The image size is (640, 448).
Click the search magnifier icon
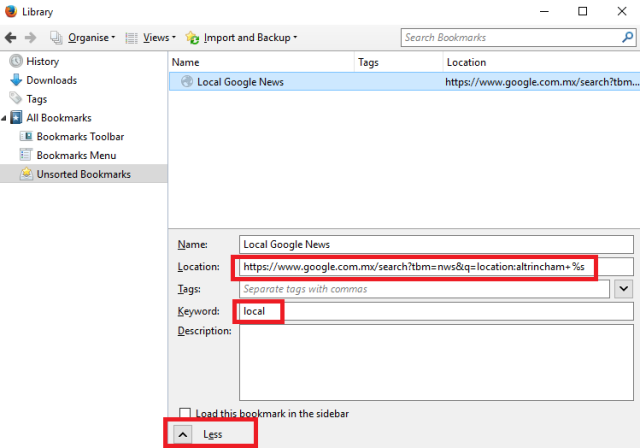627,37
